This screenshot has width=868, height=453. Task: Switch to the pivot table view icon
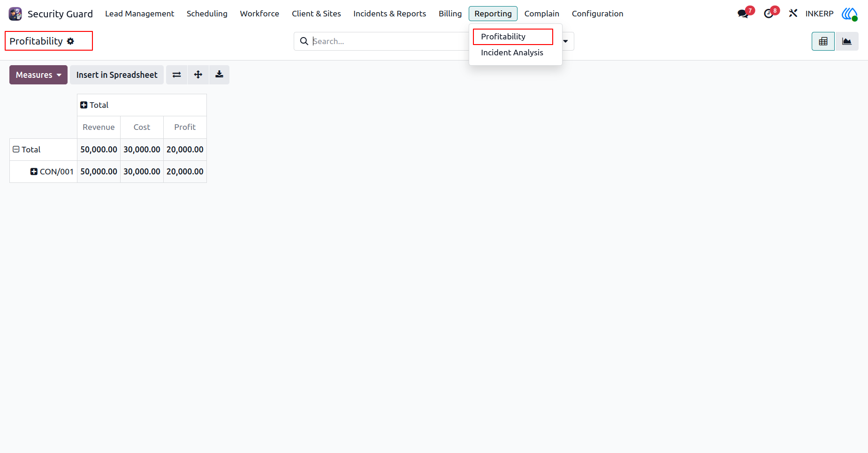tap(823, 41)
